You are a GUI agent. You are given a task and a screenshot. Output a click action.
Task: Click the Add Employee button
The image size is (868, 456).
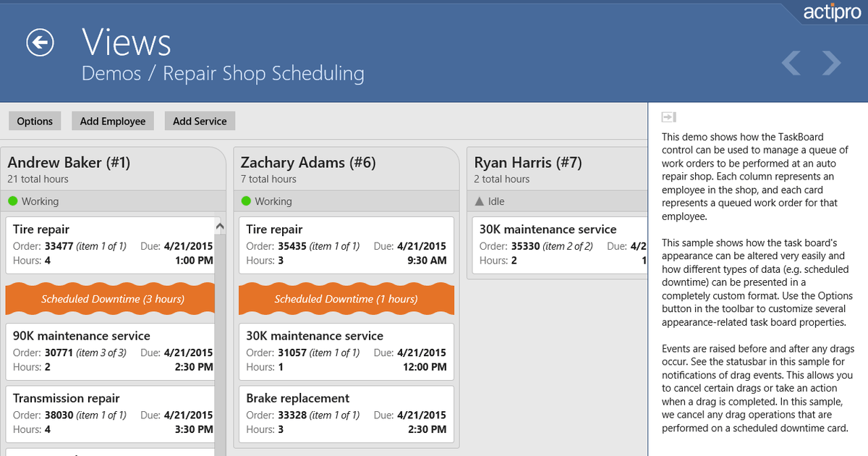coord(113,121)
